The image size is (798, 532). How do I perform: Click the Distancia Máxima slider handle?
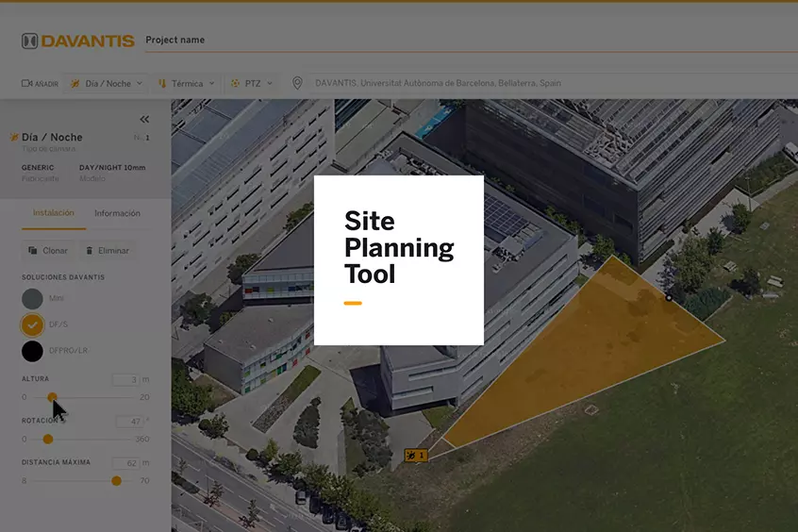pyautogui.click(x=116, y=480)
